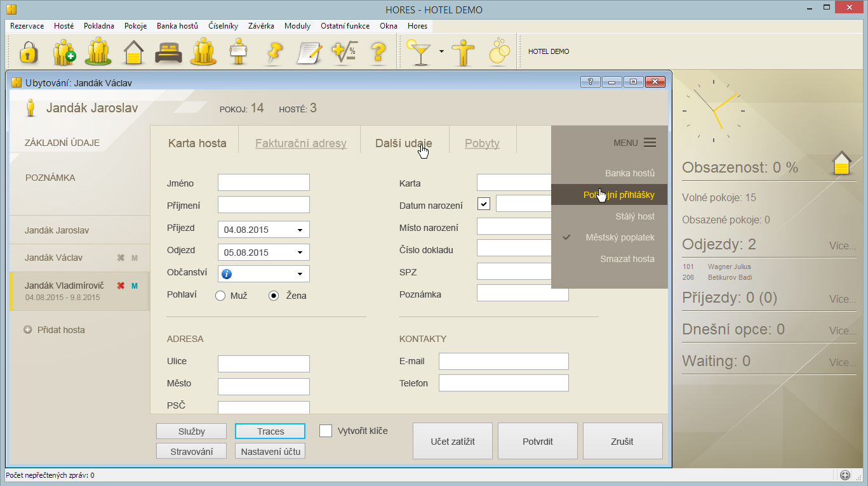Switch to Pobyty tab
The height and width of the screenshot is (486, 868).
tap(482, 143)
